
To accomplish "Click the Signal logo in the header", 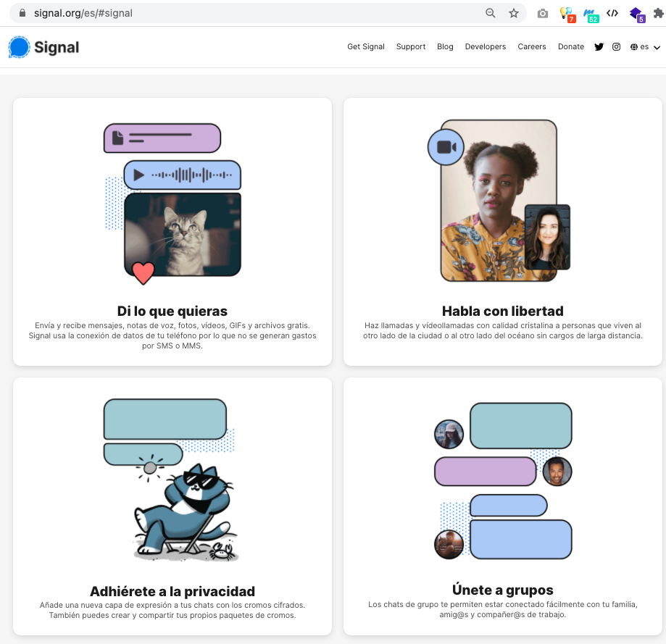I will coord(44,47).
